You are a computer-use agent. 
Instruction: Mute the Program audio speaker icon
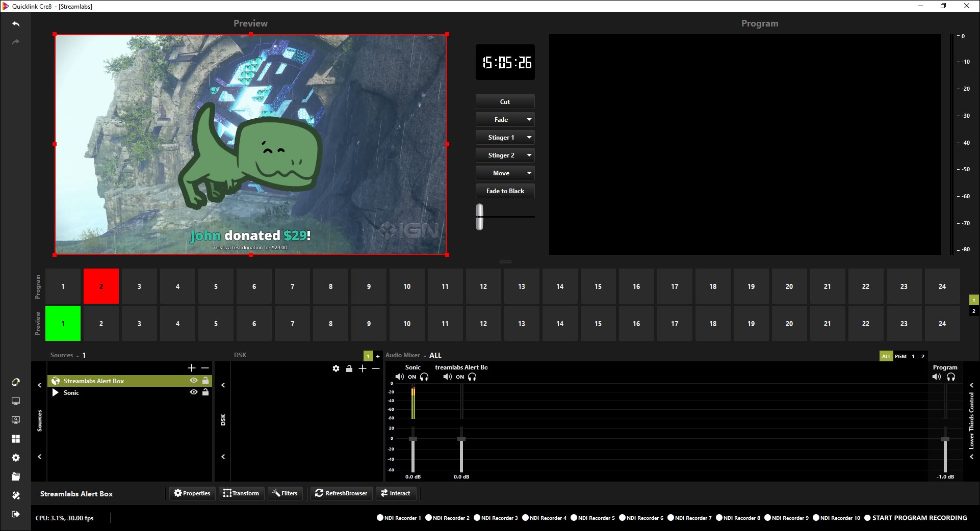937,377
